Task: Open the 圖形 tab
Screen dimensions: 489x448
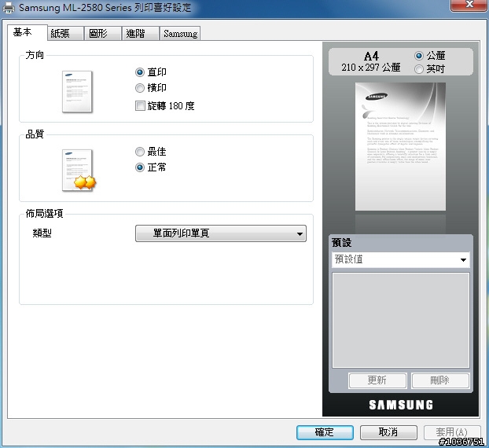Action: pyautogui.click(x=103, y=33)
